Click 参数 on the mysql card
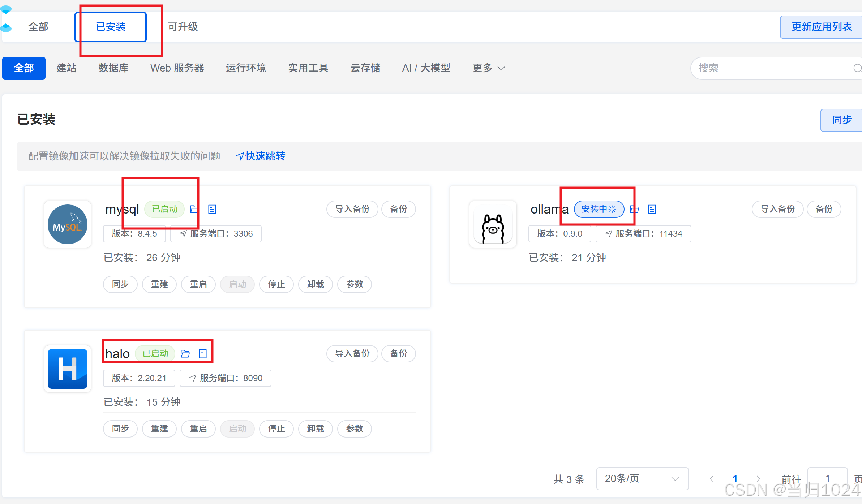862x504 pixels. click(x=355, y=284)
